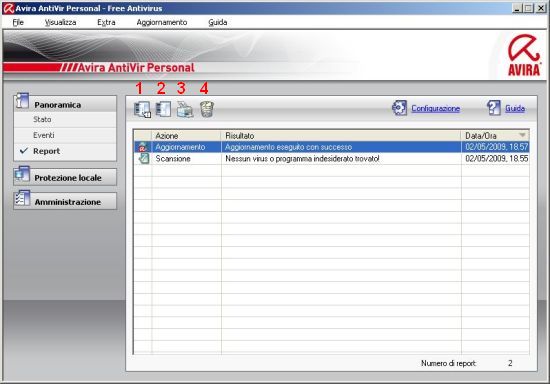
Task: Close the Avira window
Action: 541,8
